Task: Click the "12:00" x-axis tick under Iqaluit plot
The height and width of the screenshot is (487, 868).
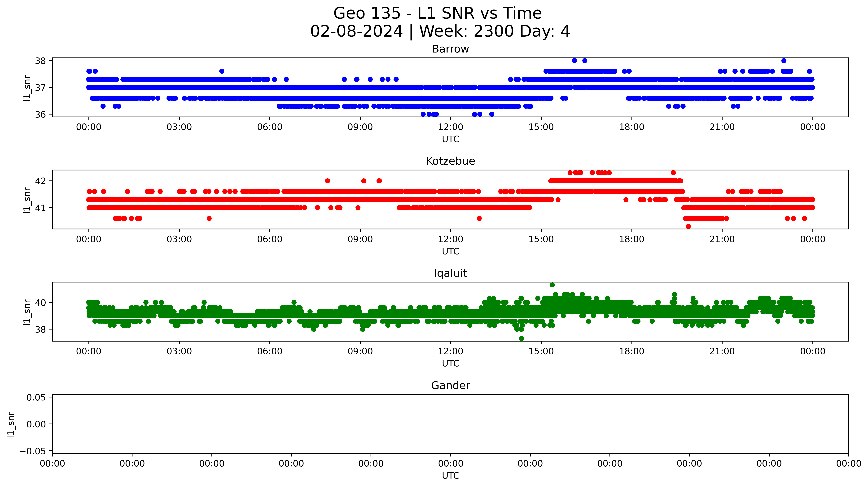Action: coord(451,351)
